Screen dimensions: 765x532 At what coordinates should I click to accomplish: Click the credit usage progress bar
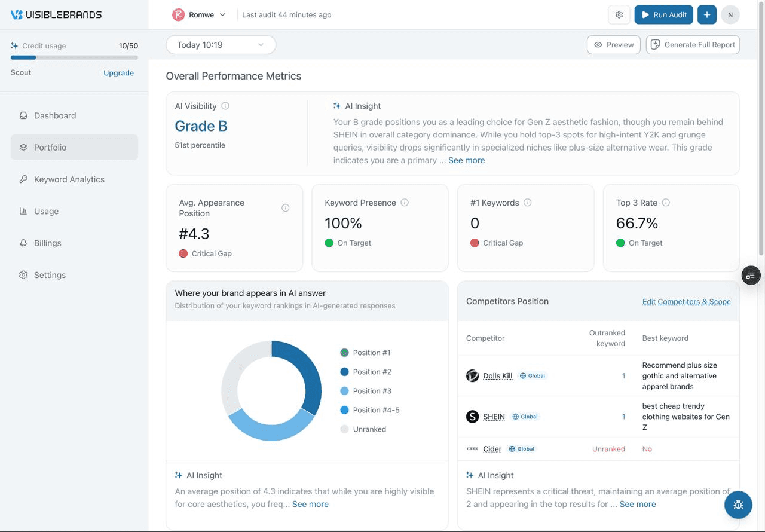point(74,57)
